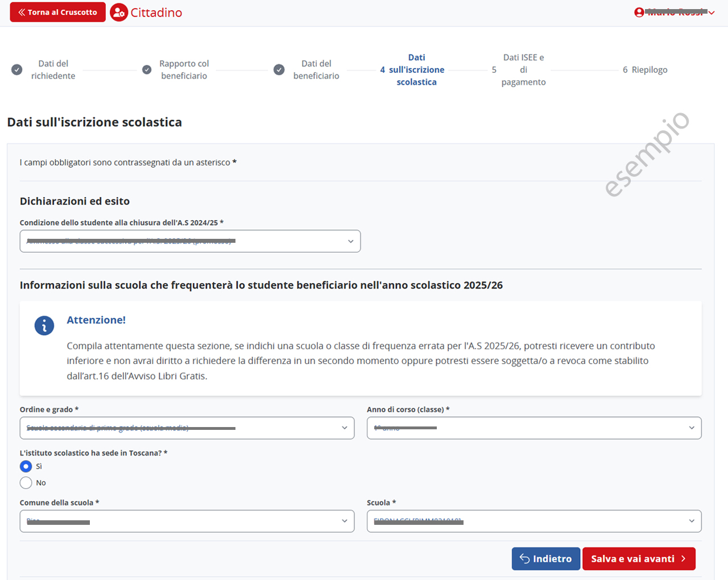This screenshot has height=580, width=728.
Task: Click the Rapporto col beneficiario checkmark icon
Action: 147,69
